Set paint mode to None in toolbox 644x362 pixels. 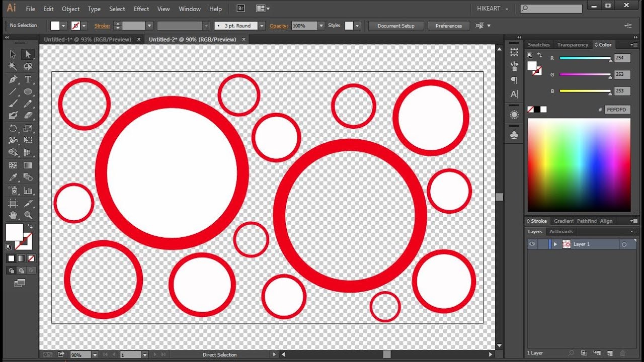point(31,258)
